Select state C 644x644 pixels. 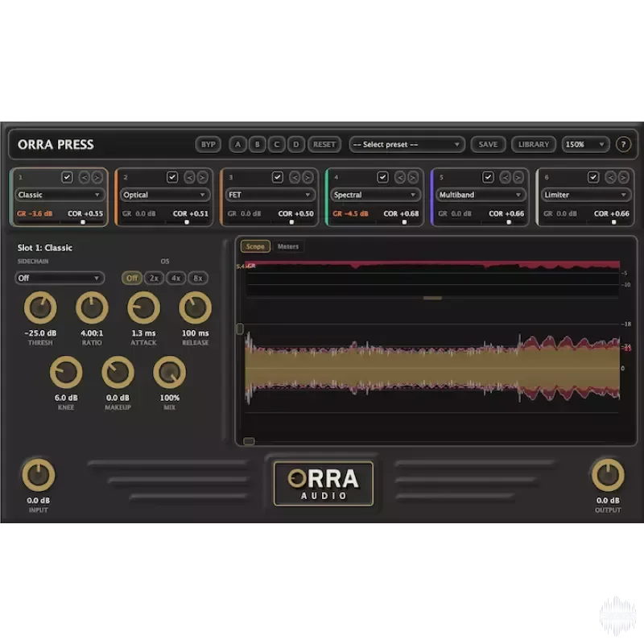(277, 145)
